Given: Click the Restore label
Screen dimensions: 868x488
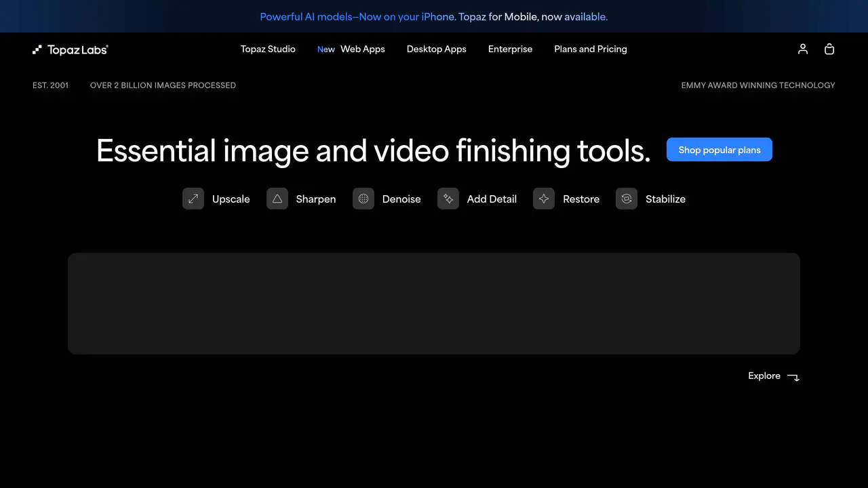Looking at the screenshot, I should tap(581, 199).
